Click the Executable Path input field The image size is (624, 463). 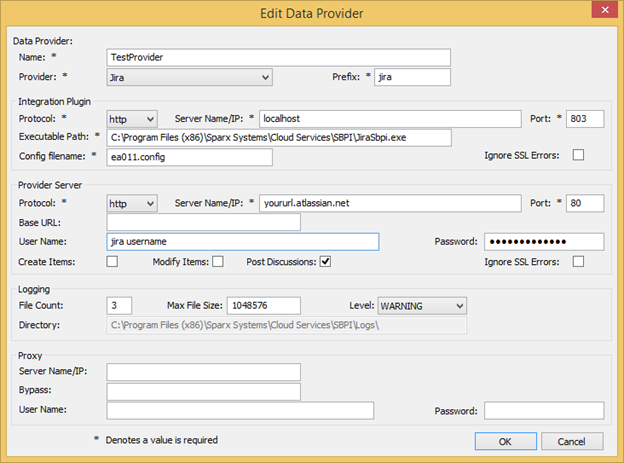click(279, 137)
